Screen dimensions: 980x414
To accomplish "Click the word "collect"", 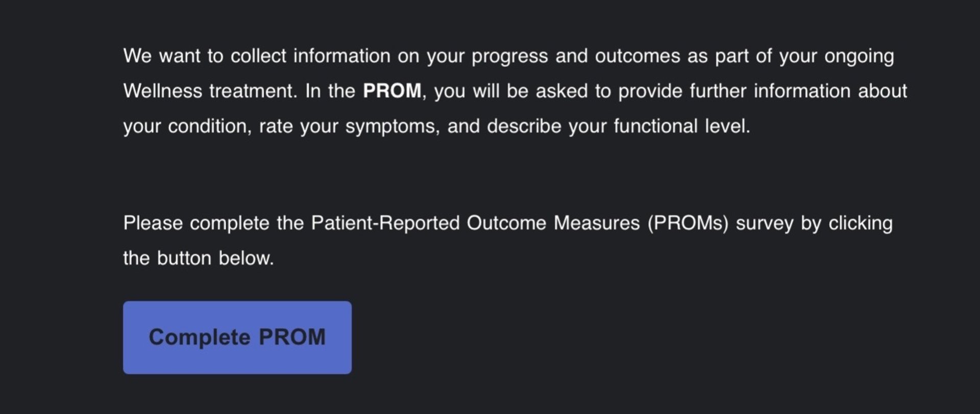I will tap(258, 56).
